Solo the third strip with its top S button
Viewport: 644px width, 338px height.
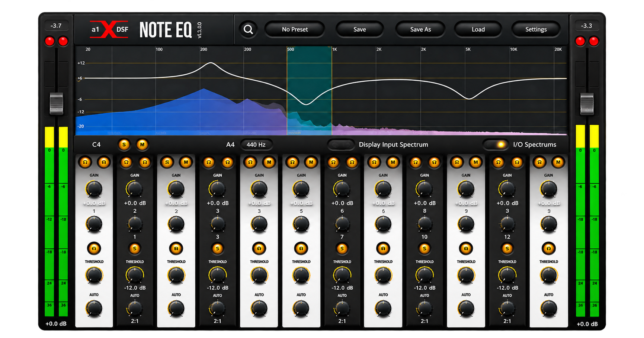[x=167, y=162]
